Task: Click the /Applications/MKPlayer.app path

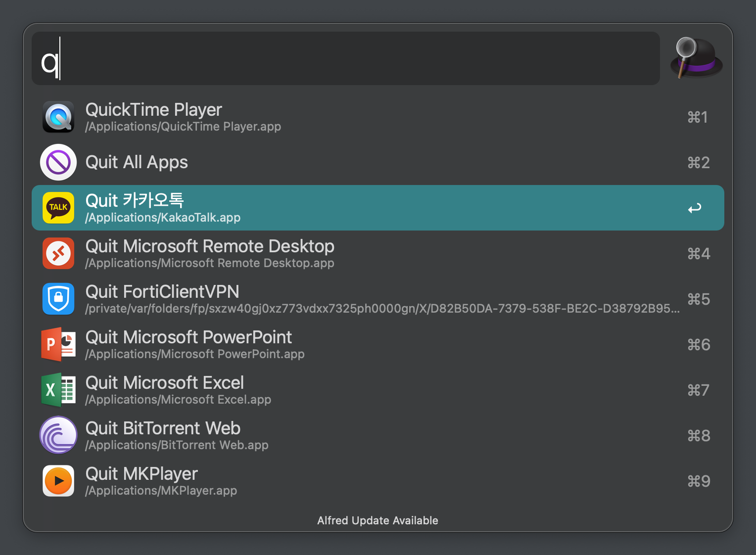Action: pyautogui.click(x=161, y=491)
